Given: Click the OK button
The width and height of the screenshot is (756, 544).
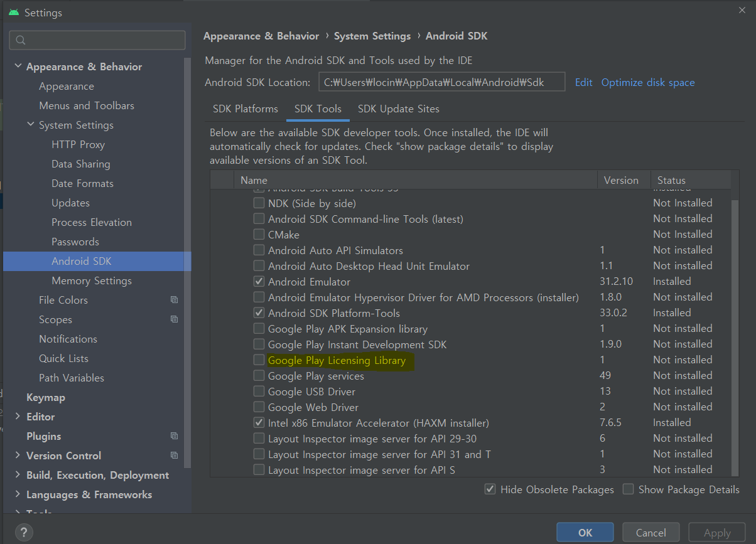Looking at the screenshot, I should point(585,533).
